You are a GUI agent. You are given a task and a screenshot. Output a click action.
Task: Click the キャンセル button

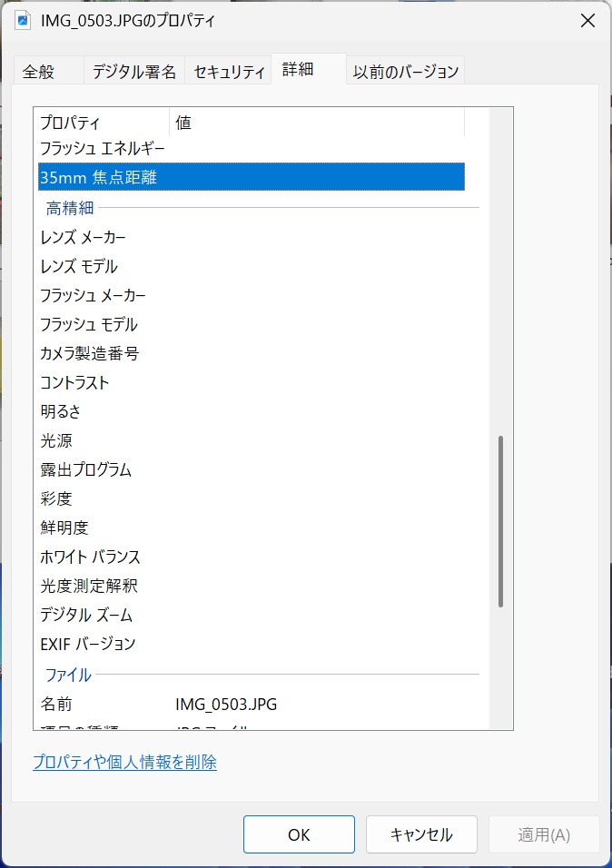(421, 834)
